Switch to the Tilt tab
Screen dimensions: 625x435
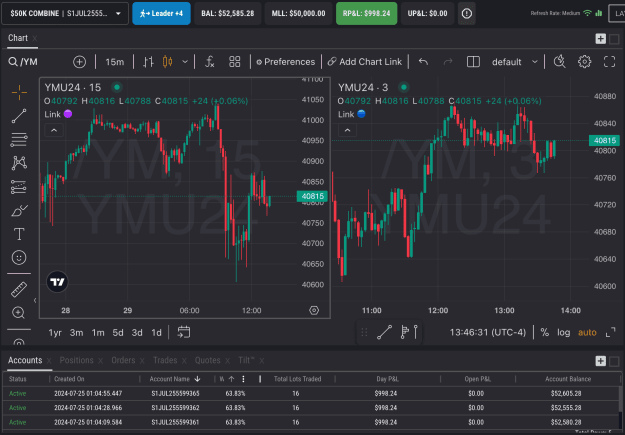[246, 360]
